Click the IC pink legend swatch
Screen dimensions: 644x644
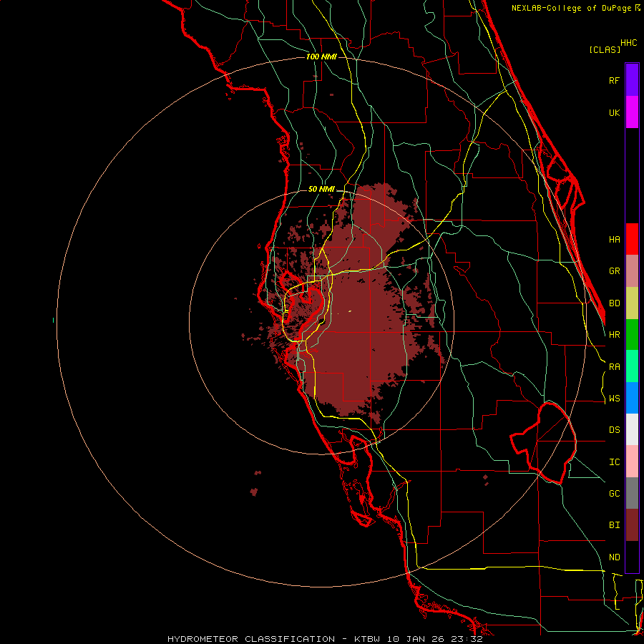(632, 462)
